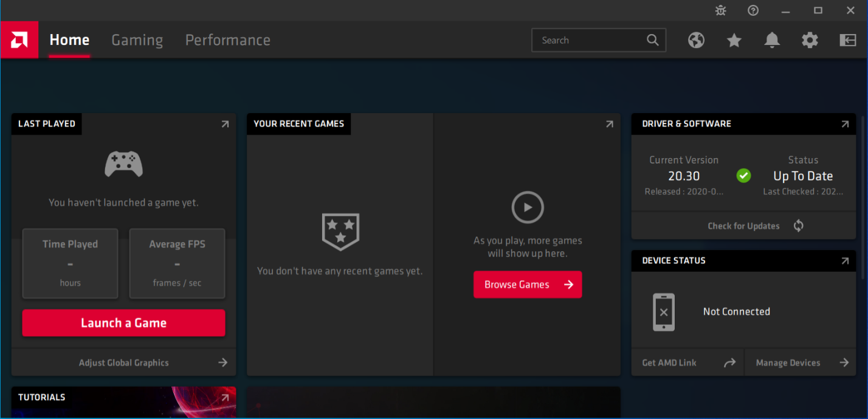Switch to the Performance tab
The image size is (868, 419).
click(x=227, y=40)
